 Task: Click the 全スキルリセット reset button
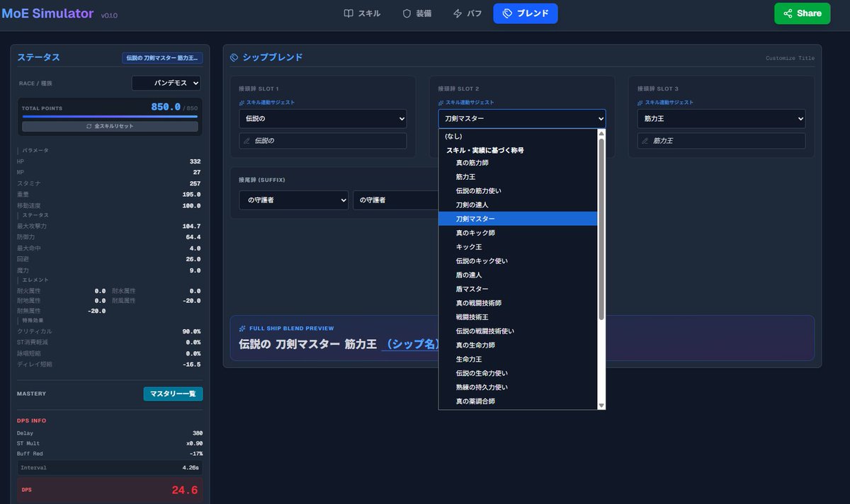click(x=110, y=126)
